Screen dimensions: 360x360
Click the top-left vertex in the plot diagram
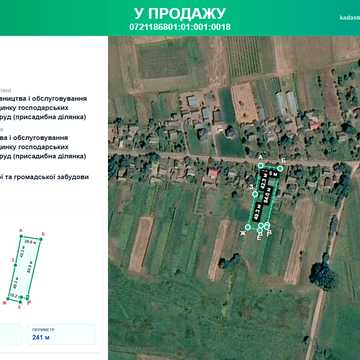tap(21, 236)
